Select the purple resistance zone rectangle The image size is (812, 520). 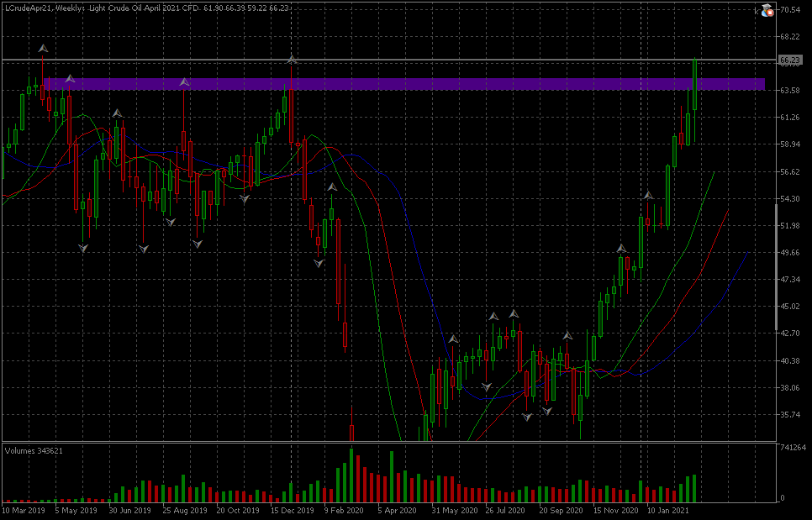coord(404,84)
